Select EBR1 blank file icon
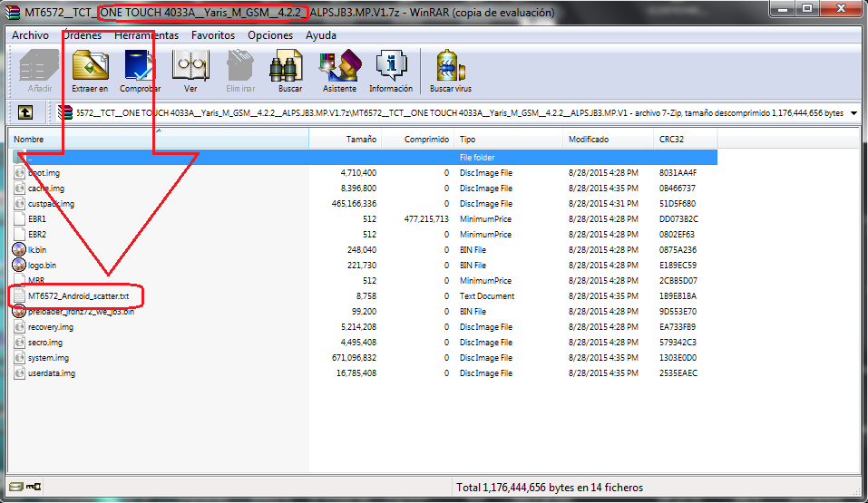Image resolution: width=868 pixels, height=503 pixels. pyautogui.click(x=19, y=218)
